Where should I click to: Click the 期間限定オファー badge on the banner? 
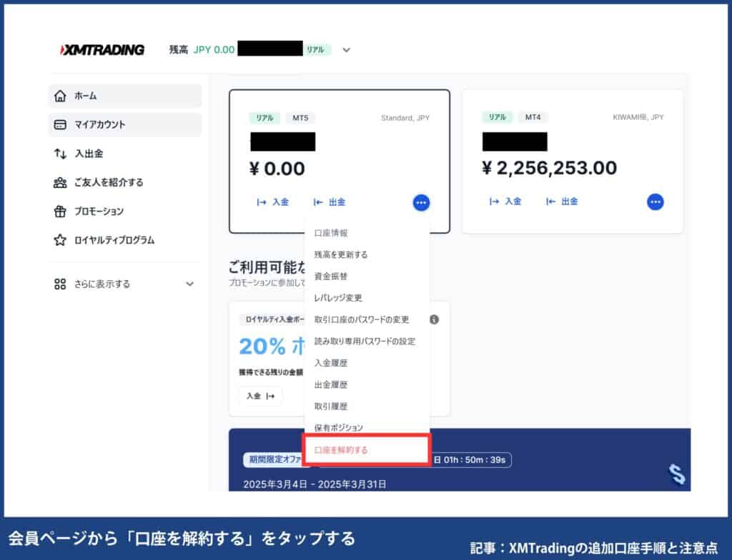pos(274,460)
